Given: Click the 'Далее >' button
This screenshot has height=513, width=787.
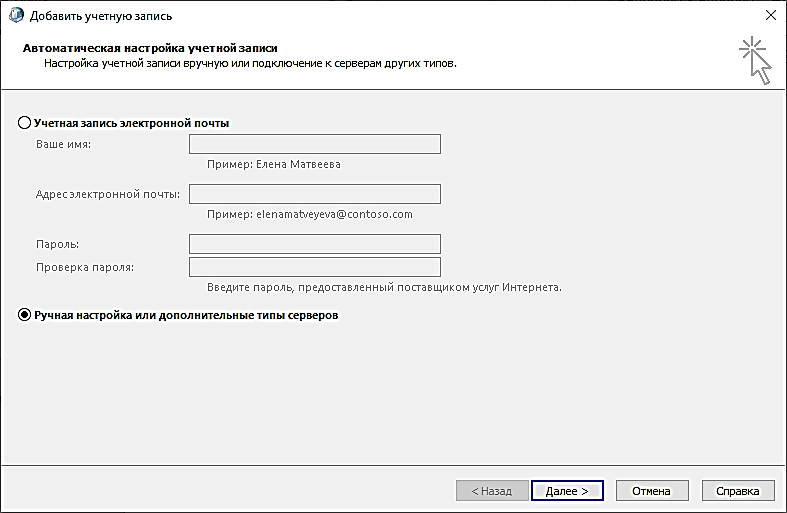Looking at the screenshot, I should (567, 491).
